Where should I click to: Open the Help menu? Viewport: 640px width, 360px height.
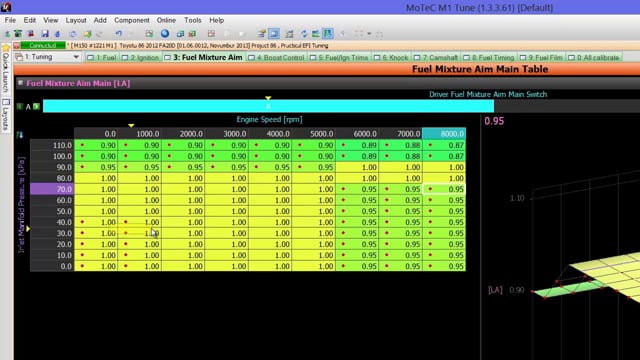coord(216,20)
